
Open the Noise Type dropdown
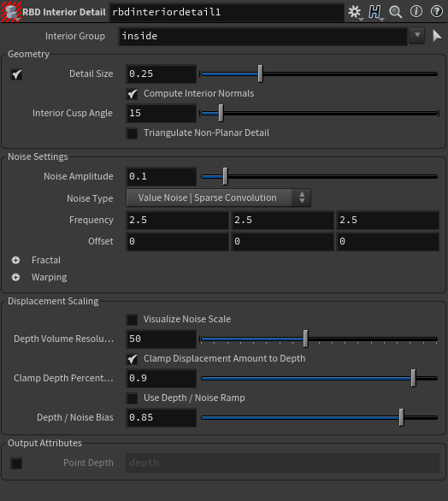click(219, 197)
